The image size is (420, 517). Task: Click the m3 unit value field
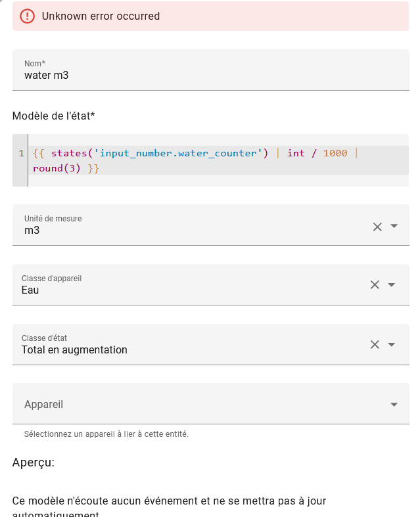pyautogui.click(x=191, y=225)
